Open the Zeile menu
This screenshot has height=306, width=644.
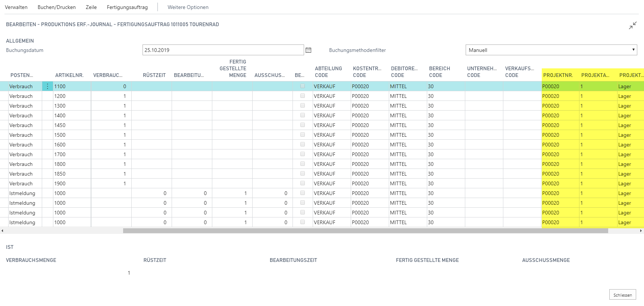91,7
